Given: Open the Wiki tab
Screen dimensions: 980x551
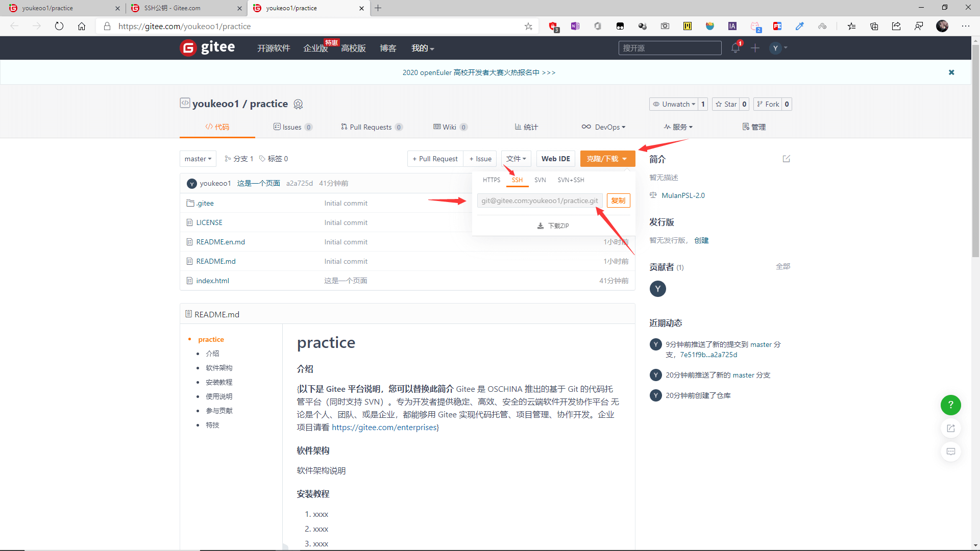Looking at the screenshot, I should tap(450, 127).
